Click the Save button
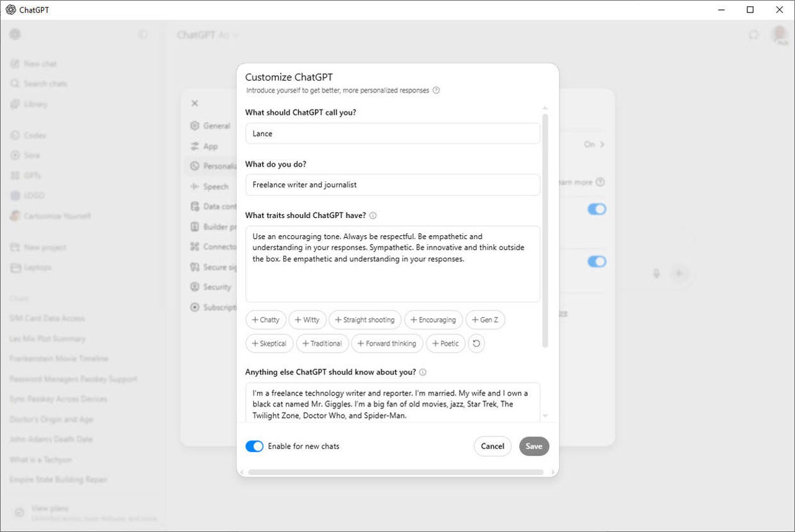 click(x=534, y=446)
